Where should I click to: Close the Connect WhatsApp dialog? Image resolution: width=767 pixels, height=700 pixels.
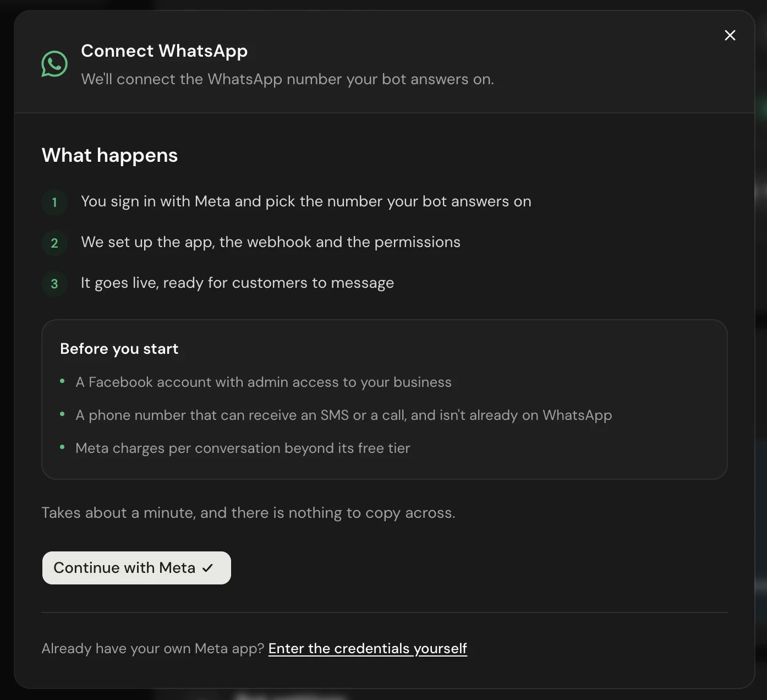(x=730, y=35)
